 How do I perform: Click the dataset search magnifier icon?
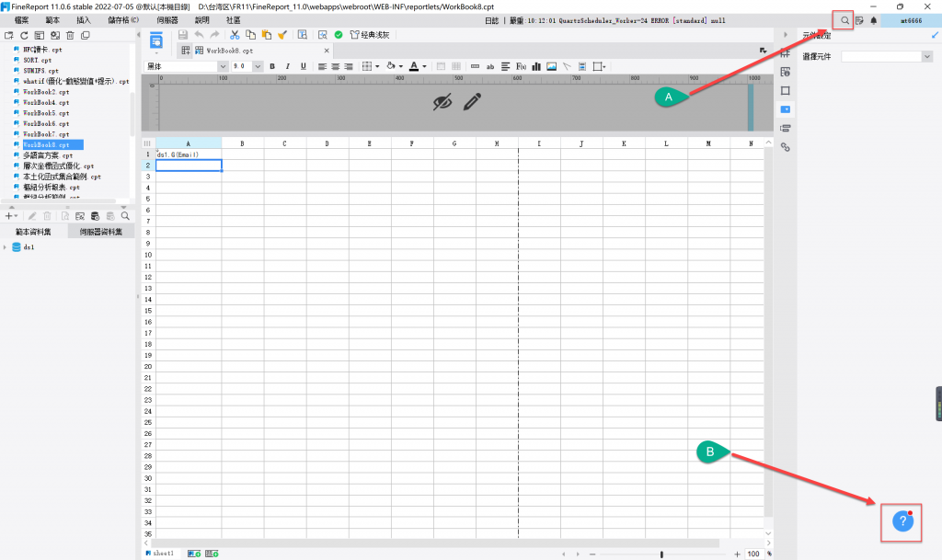[x=125, y=216]
